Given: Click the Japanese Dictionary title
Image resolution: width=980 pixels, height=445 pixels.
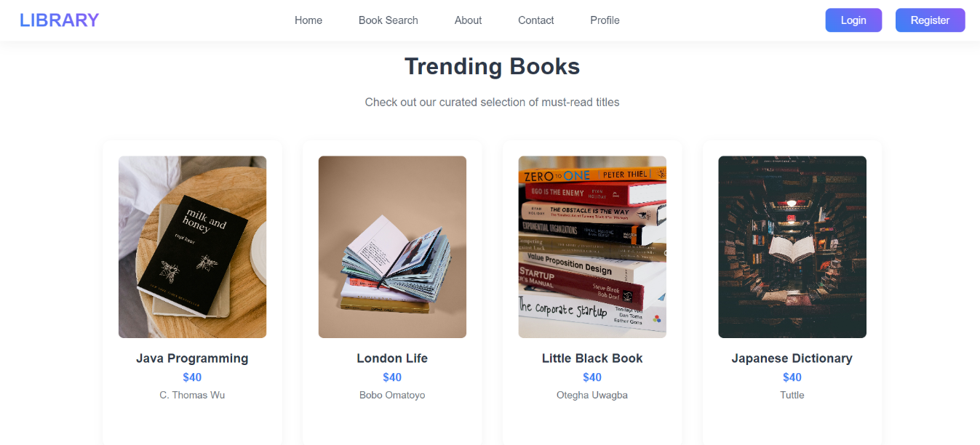Looking at the screenshot, I should pyautogui.click(x=792, y=358).
